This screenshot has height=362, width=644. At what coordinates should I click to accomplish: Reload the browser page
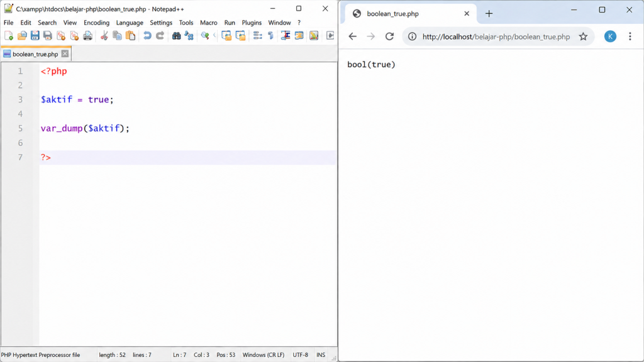point(389,36)
